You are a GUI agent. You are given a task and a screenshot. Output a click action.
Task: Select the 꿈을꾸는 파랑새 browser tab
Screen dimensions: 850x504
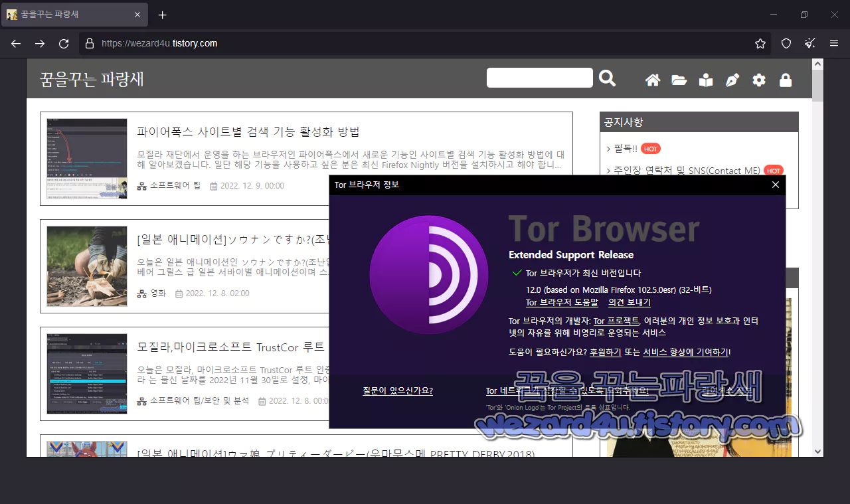pyautogui.click(x=74, y=15)
